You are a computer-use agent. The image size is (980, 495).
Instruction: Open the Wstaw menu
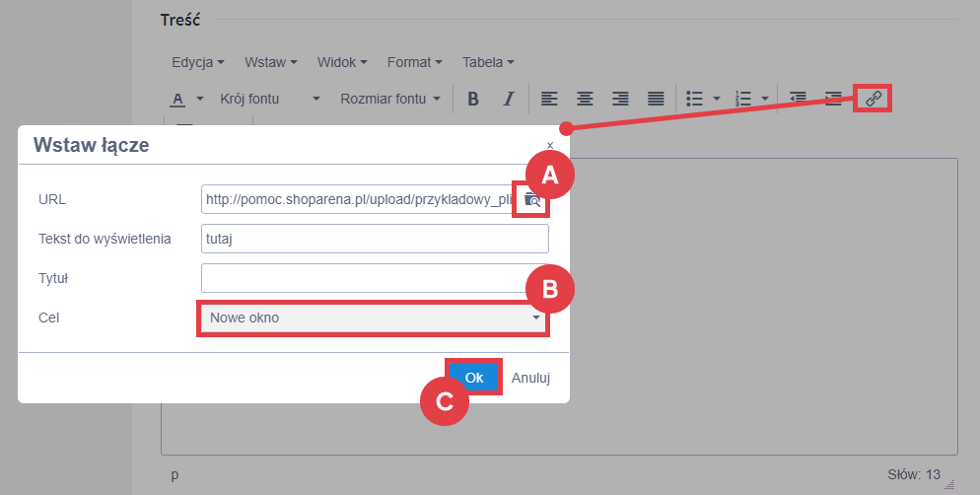pos(270,62)
